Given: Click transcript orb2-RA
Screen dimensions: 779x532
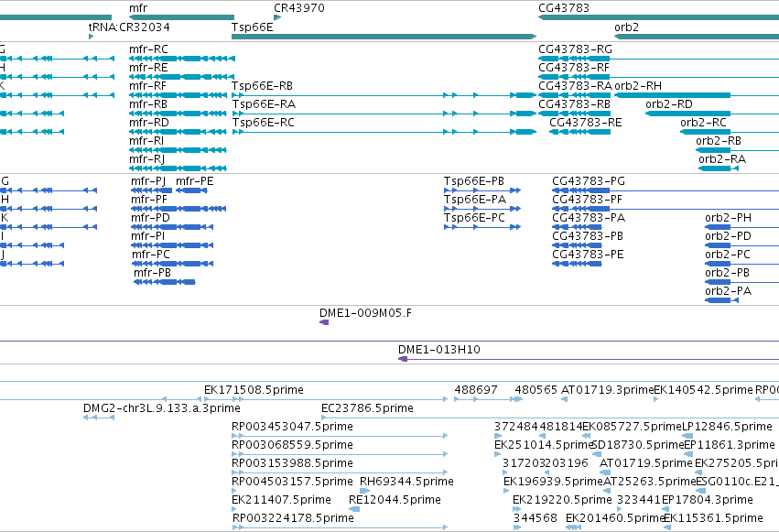Looking at the screenshot, I should [x=719, y=168].
